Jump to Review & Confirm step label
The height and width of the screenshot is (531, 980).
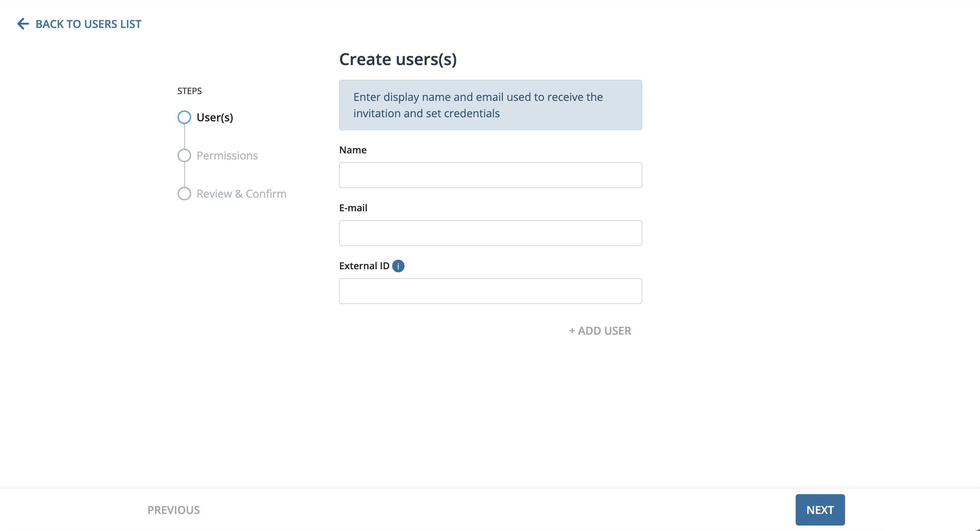pos(241,193)
